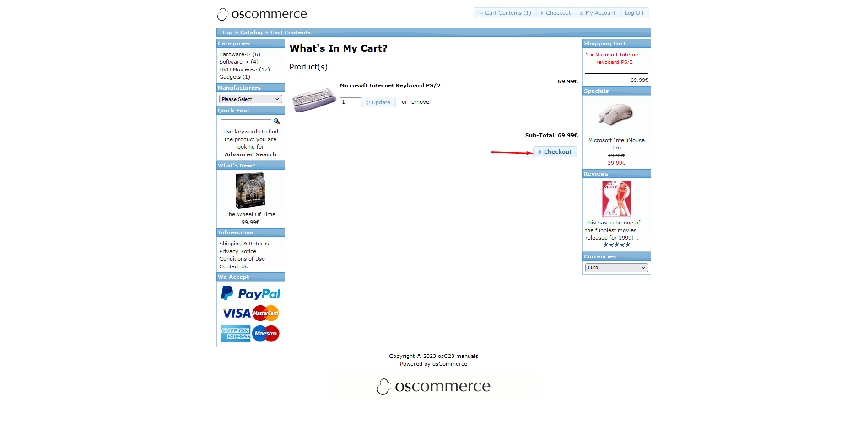Open The Wheel Of Time box image
The width and height of the screenshot is (868, 426).
[x=250, y=190]
